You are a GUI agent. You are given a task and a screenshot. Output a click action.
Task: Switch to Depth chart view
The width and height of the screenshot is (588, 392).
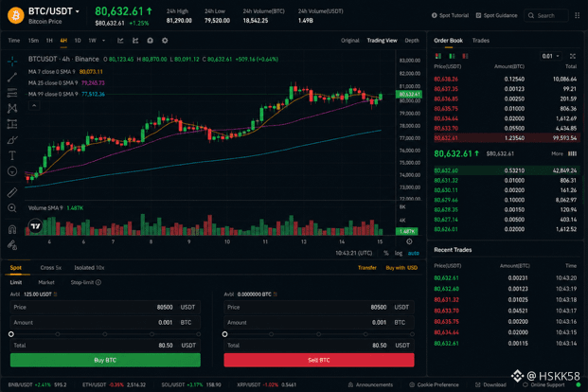tap(412, 41)
